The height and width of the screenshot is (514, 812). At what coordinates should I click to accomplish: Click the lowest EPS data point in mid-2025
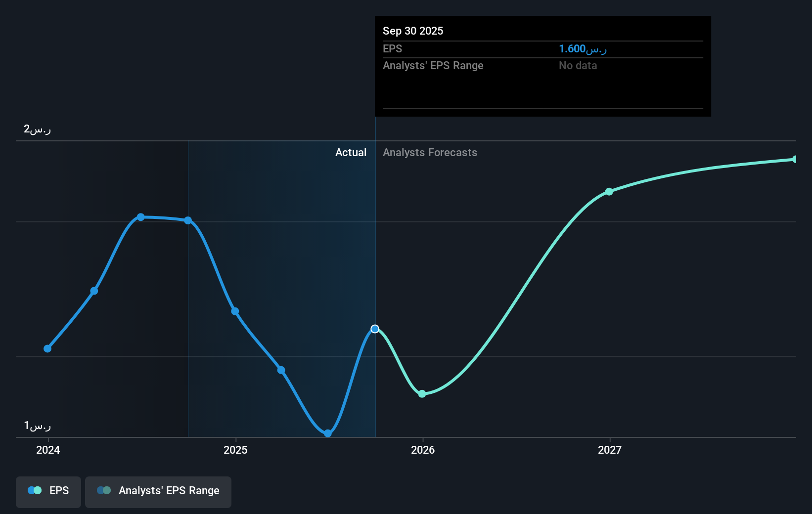click(x=328, y=433)
